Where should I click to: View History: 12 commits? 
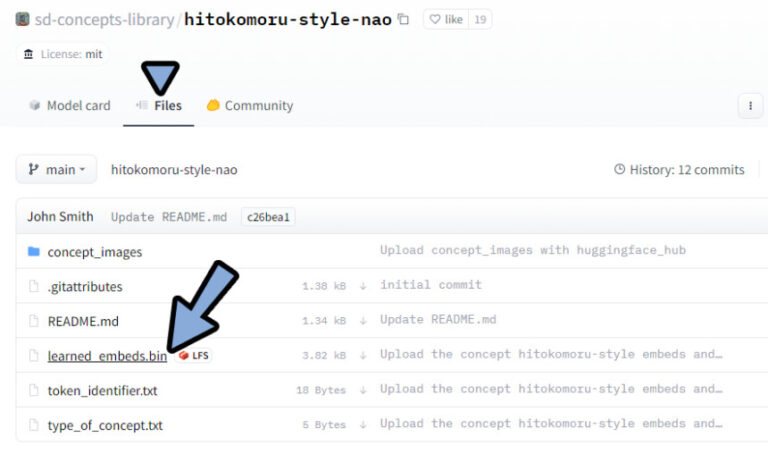[x=679, y=169]
